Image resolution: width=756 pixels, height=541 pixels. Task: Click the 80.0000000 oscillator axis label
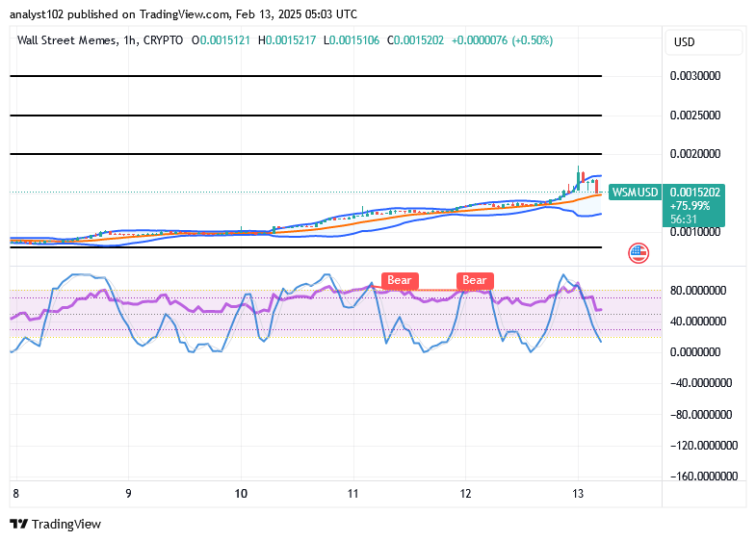[698, 291]
